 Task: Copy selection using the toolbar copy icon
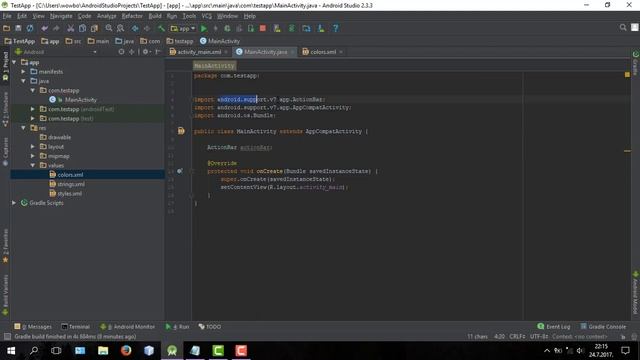point(82,28)
